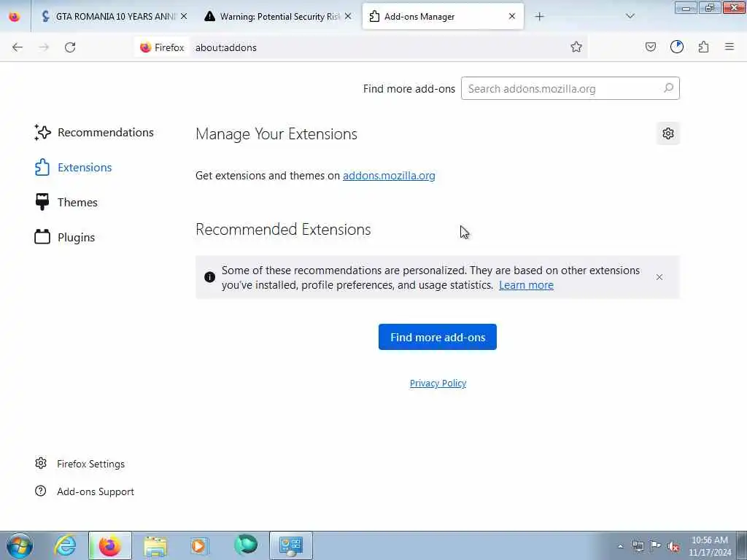Open the Tools for all add-ons gear
The width and height of the screenshot is (747, 560).
[x=668, y=134]
